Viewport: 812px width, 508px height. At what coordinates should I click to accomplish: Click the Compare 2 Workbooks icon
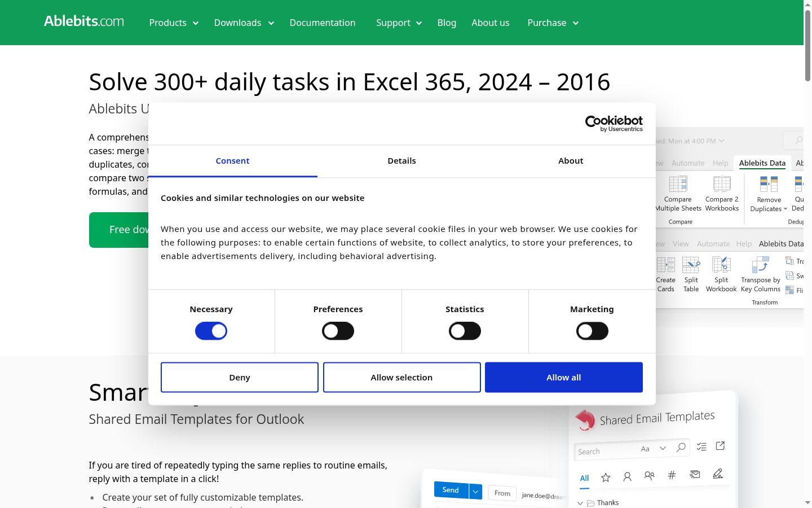click(x=722, y=184)
